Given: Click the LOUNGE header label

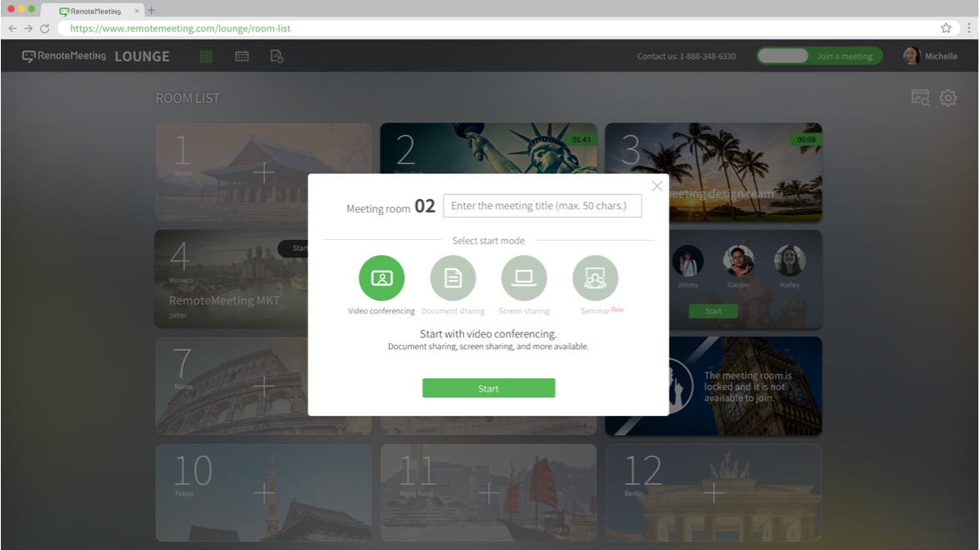Looking at the screenshot, I should pos(142,57).
